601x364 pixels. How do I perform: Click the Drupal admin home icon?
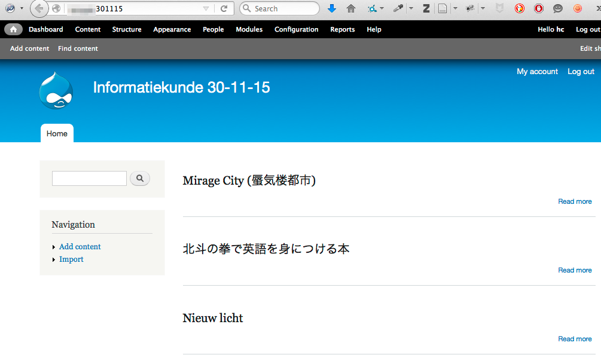[13, 29]
